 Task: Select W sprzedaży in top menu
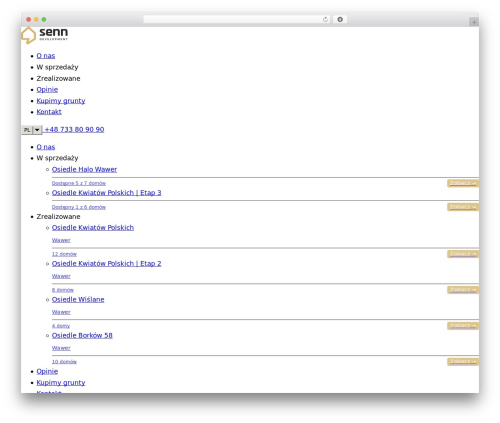[57, 67]
